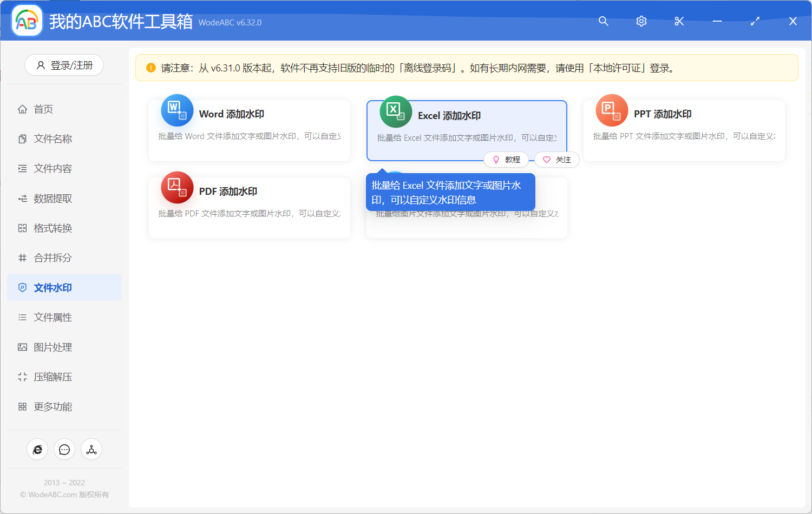The image size is (812, 514).
Task: Open the settings gear in the title bar
Action: pos(641,21)
